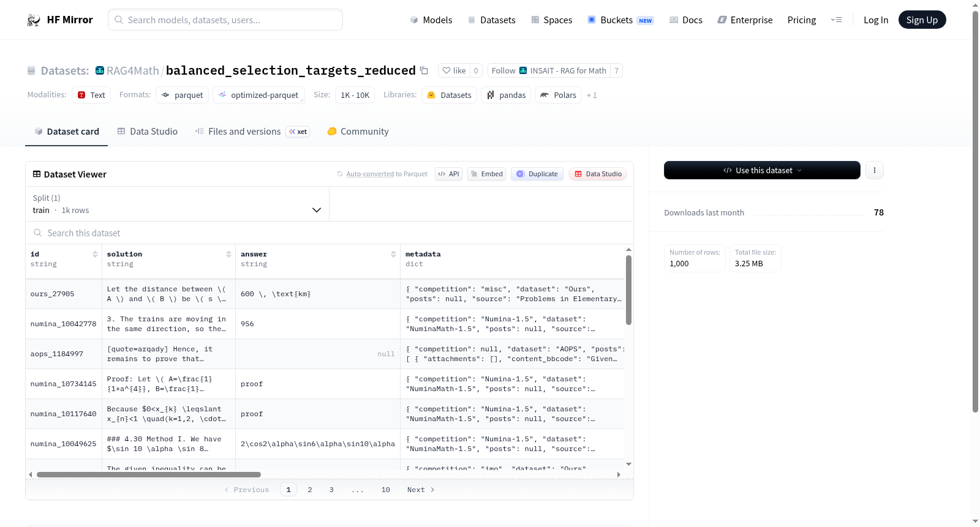
Task: Click the follower count 7
Action: click(616, 70)
